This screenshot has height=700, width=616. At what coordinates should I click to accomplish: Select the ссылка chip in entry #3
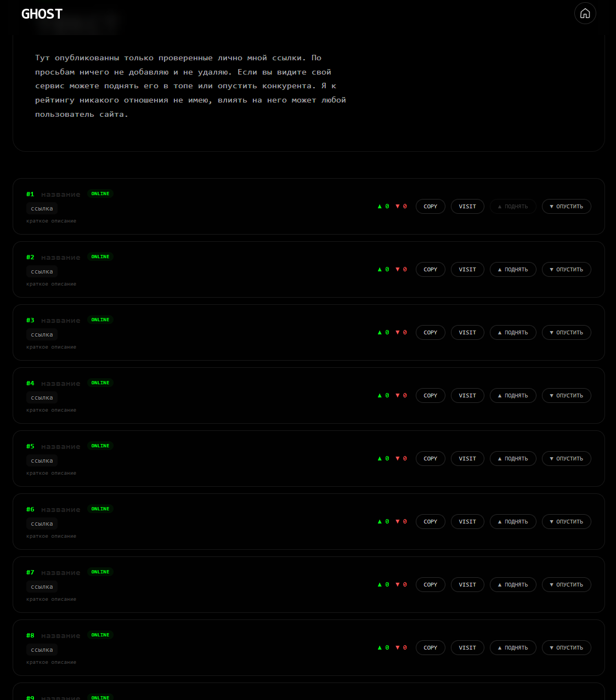click(42, 335)
